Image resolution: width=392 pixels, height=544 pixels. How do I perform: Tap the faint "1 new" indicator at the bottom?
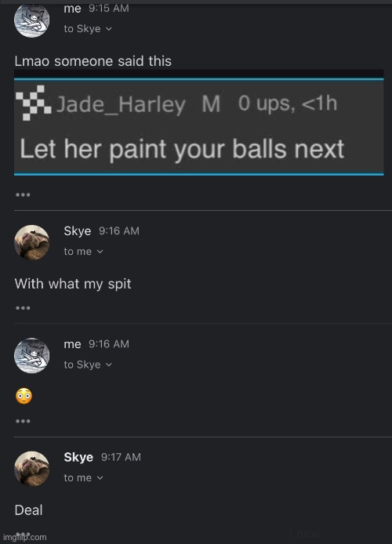pos(304,533)
